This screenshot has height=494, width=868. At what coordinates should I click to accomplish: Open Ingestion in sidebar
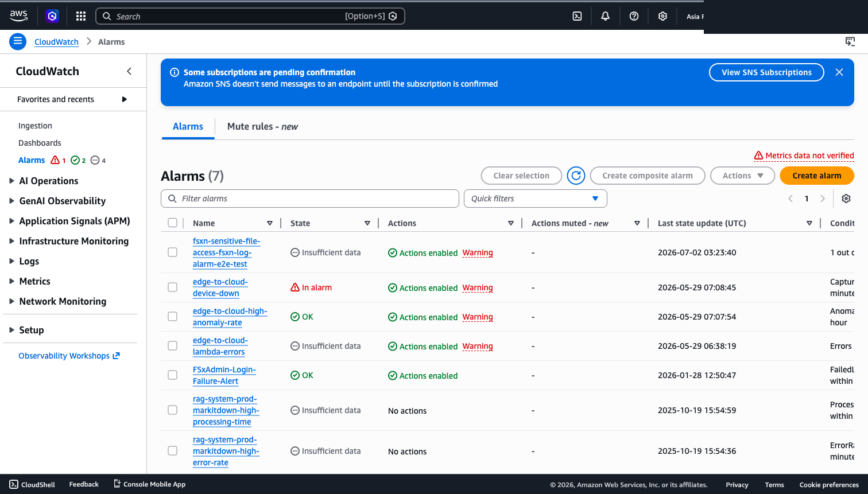35,126
